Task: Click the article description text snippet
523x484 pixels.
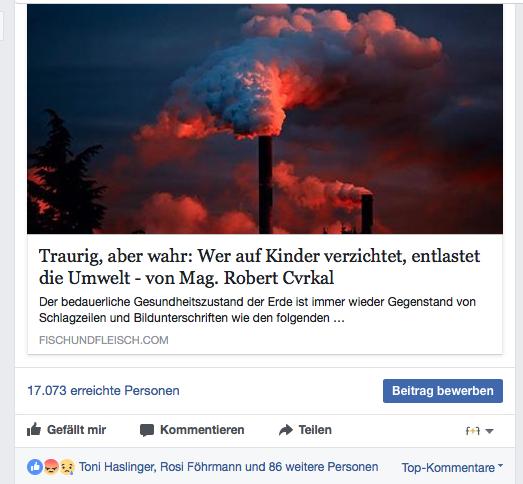Action: tap(257, 310)
